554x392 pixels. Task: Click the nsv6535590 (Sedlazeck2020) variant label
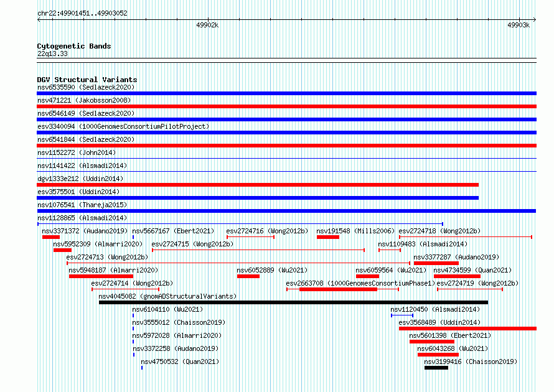(86, 87)
